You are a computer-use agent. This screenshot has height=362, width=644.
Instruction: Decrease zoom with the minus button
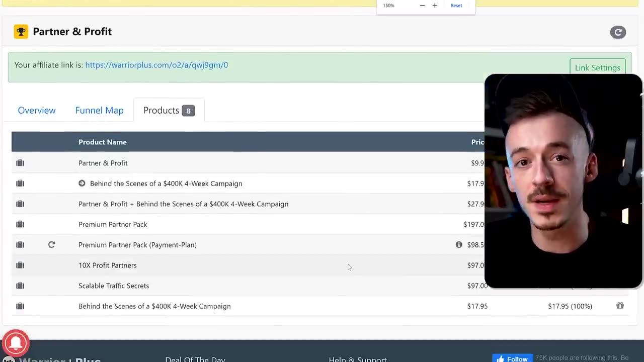click(x=422, y=6)
